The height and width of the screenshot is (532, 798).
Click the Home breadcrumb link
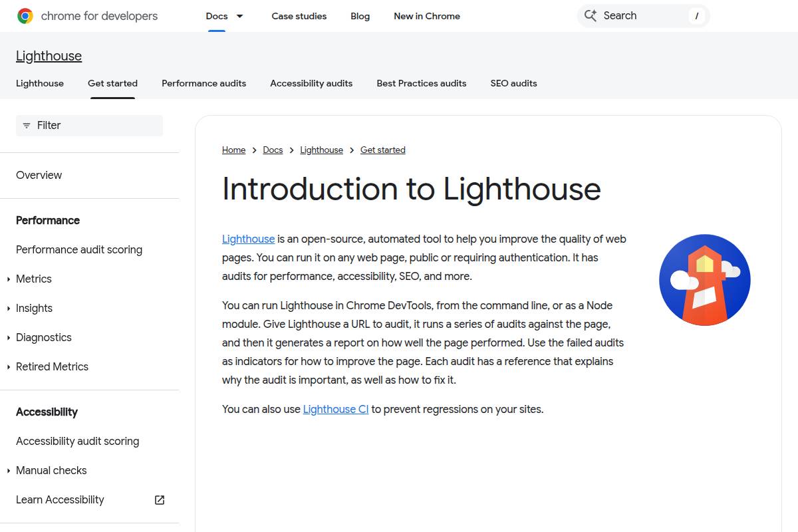click(233, 150)
